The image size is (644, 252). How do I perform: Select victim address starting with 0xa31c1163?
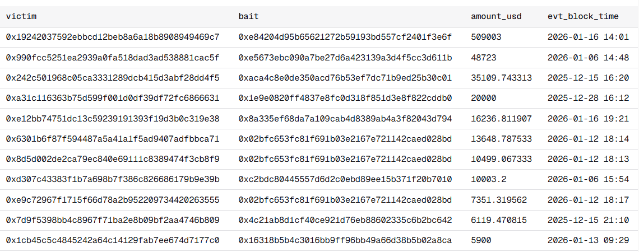pyautogui.click(x=112, y=98)
